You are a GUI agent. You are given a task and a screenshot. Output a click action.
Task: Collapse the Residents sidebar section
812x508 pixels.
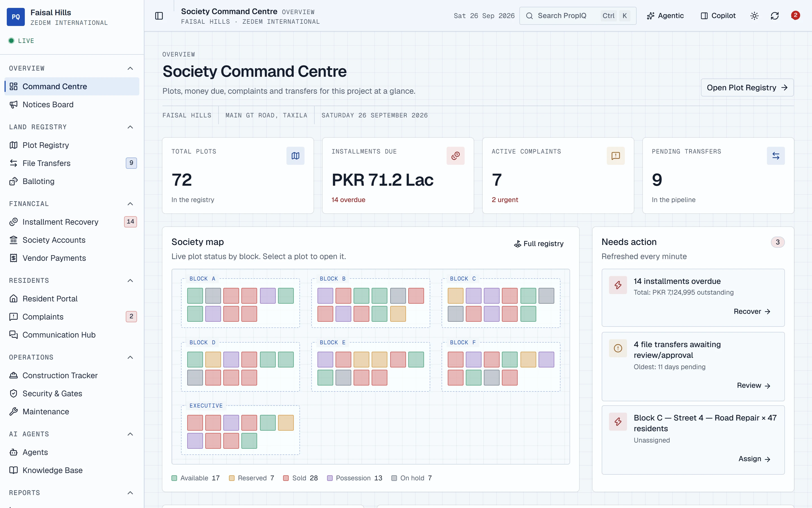click(x=130, y=281)
